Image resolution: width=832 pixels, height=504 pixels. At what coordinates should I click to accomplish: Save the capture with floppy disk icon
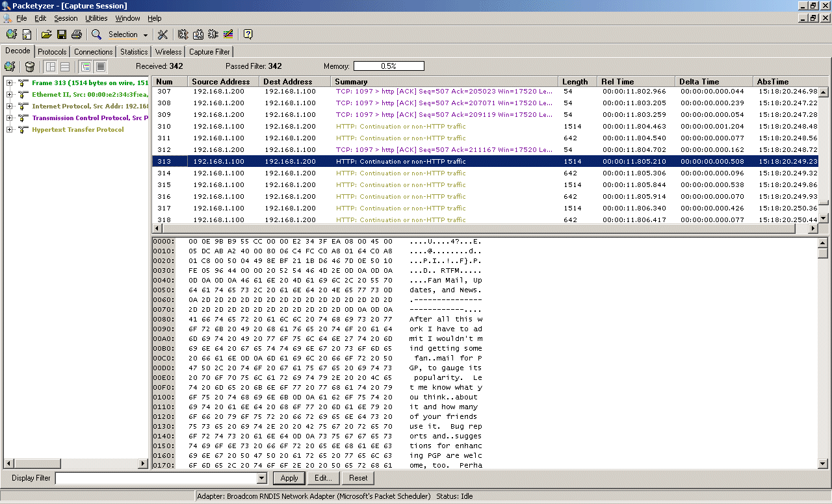point(62,34)
